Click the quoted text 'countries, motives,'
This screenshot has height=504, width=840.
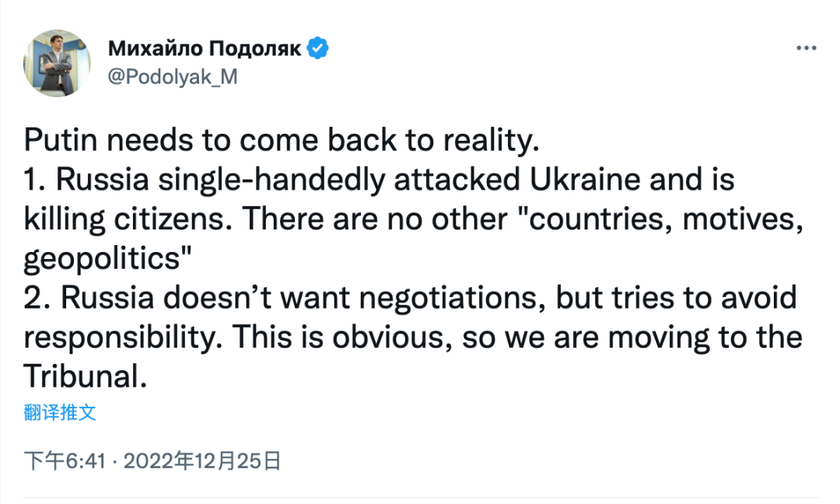click(x=663, y=219)
